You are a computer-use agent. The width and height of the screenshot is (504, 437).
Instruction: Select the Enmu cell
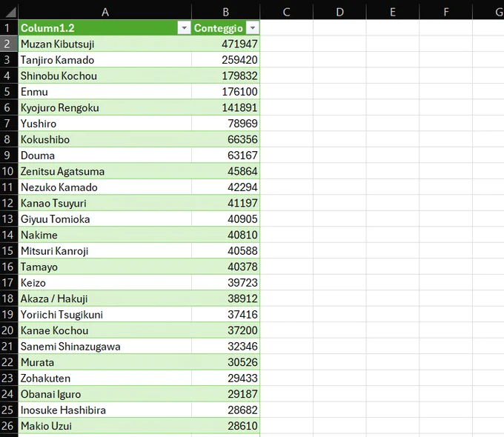point(105,92)
